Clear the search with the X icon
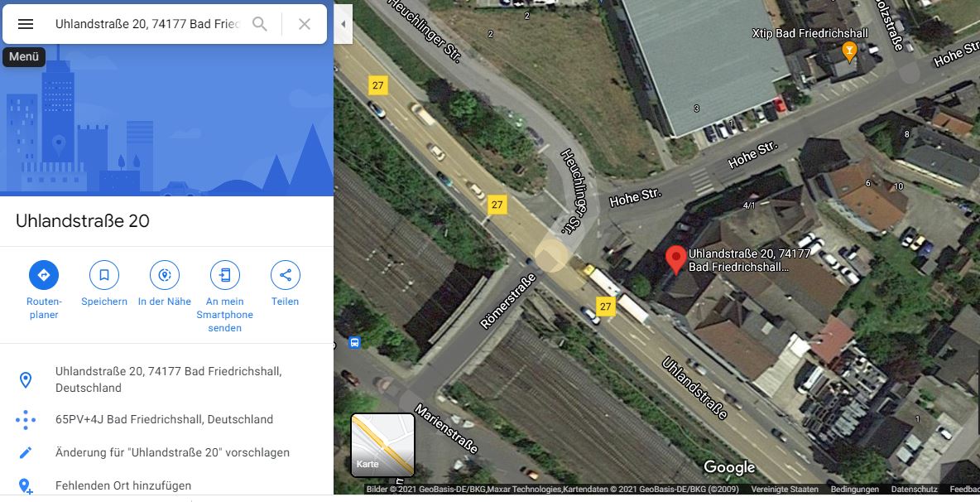The width and height of the screenshot is (980, 502). click(x=305, y=24)
